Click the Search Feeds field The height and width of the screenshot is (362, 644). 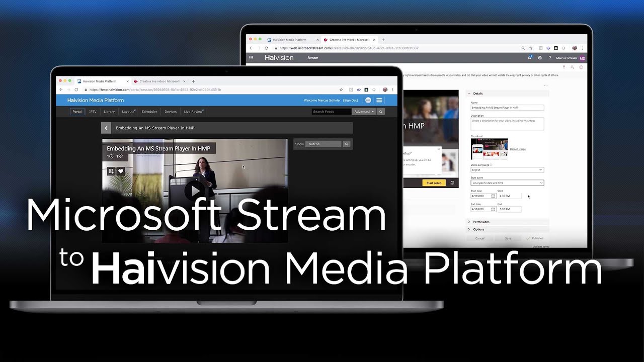pos(331,112)
